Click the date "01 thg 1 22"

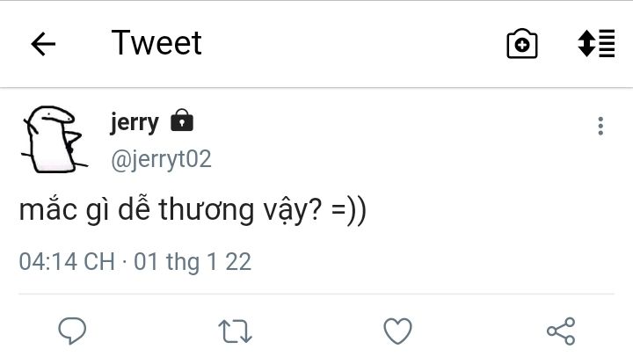point(193,262)
